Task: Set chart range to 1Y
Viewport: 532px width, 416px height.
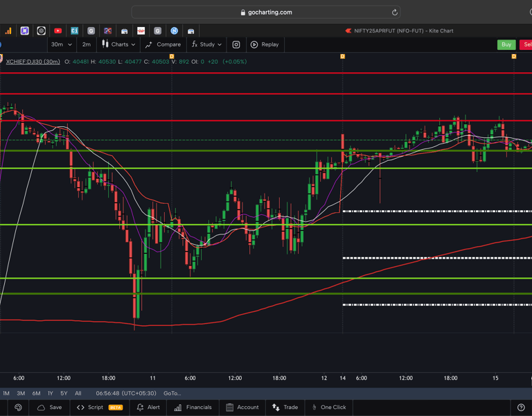Action: (x=50, y=393)
